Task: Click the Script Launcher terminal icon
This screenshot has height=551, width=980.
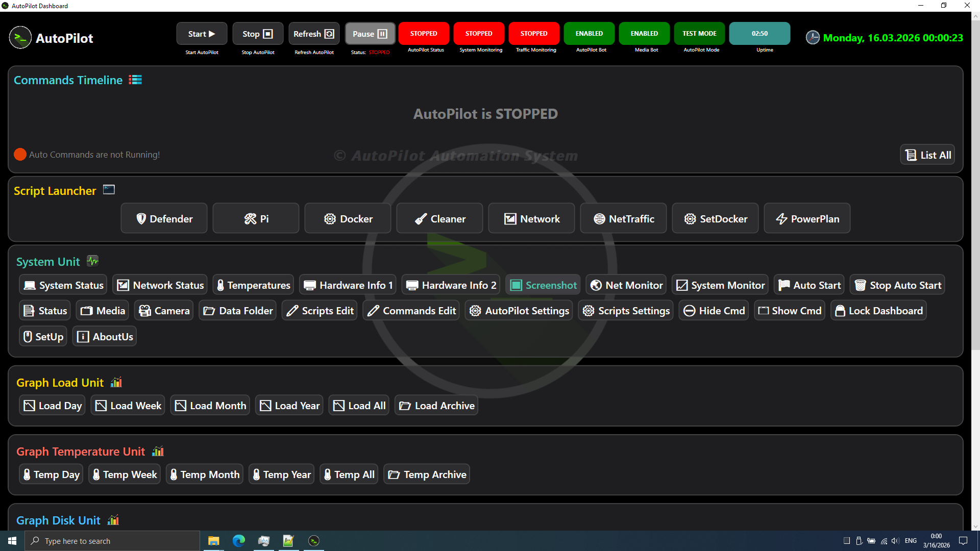Action: tap(109, 190)
